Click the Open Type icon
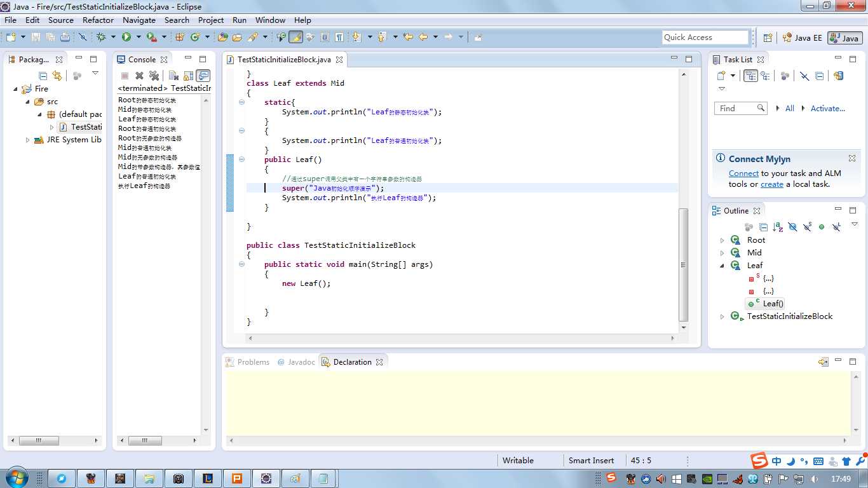Screen dimensions: 868x488 222,37
